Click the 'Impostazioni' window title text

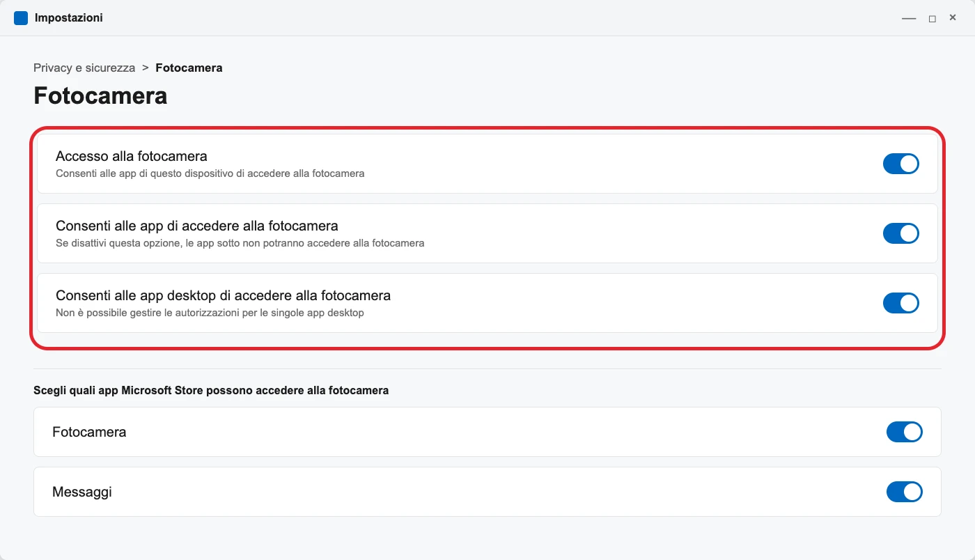click(x=69, y=18)
